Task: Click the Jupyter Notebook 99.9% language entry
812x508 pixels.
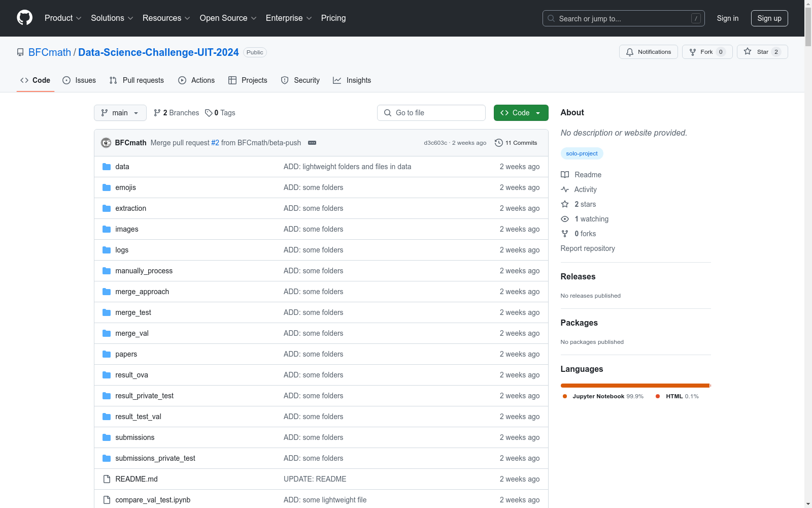Action: 603,396
